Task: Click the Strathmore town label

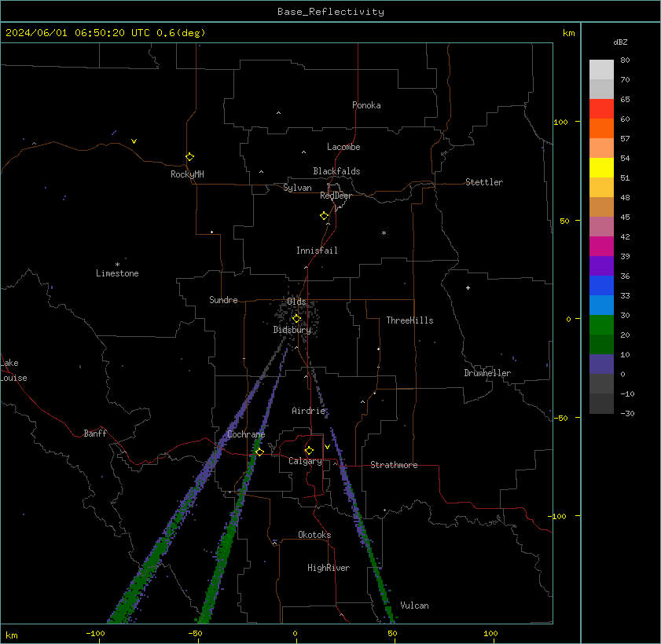Action: pyautogui.click(x=394, y=465)
